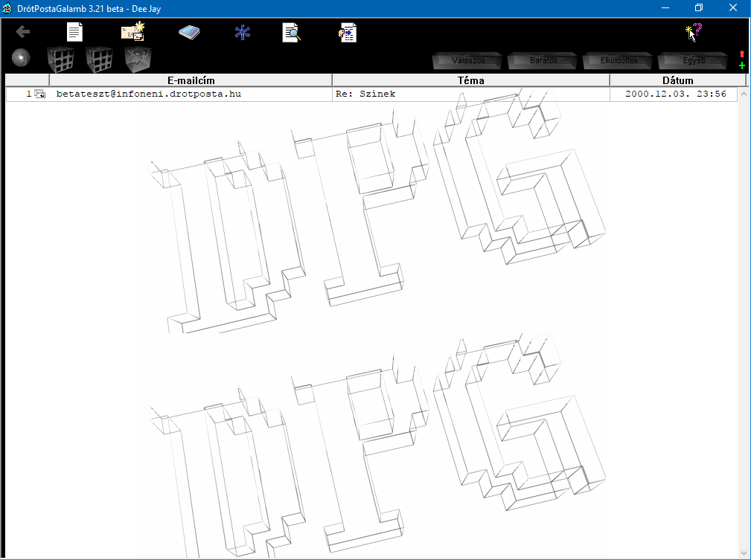Select the Egyéb folder button

pyautogui.click(x=693, y=60)
